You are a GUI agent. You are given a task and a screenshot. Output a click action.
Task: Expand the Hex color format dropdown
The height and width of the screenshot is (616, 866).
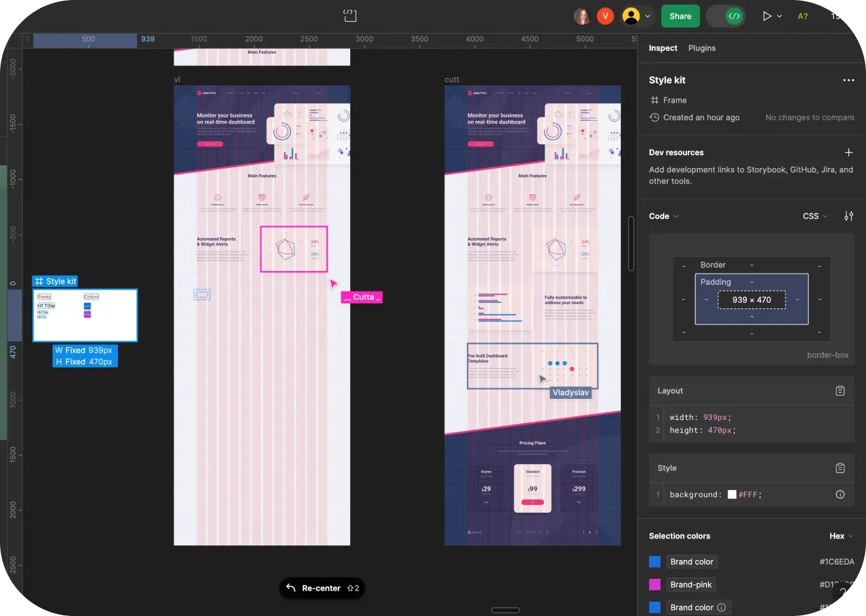pyautogui.click(x=841, y=536)
